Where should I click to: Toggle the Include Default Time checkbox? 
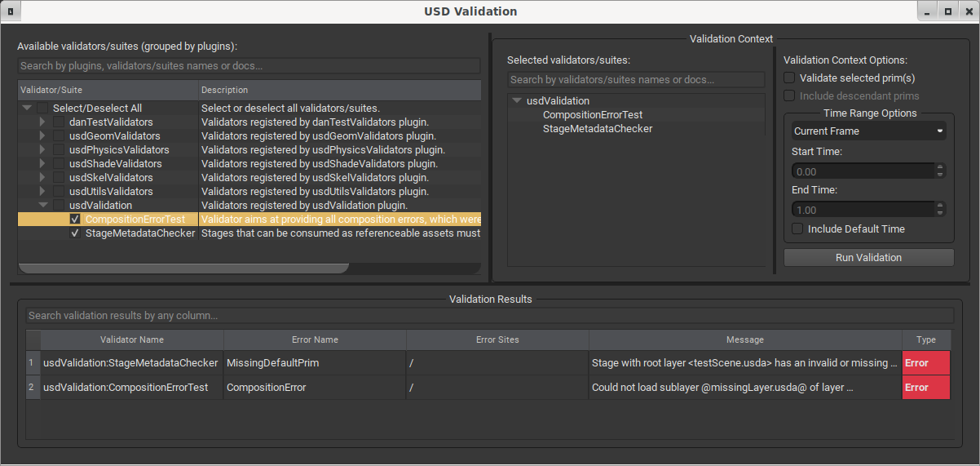(797, 229)
